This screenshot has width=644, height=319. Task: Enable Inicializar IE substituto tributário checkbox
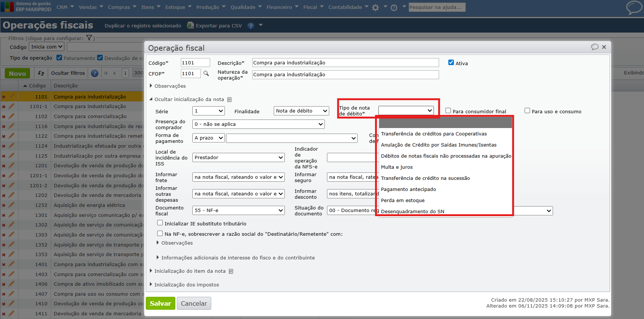click(160, 223)
